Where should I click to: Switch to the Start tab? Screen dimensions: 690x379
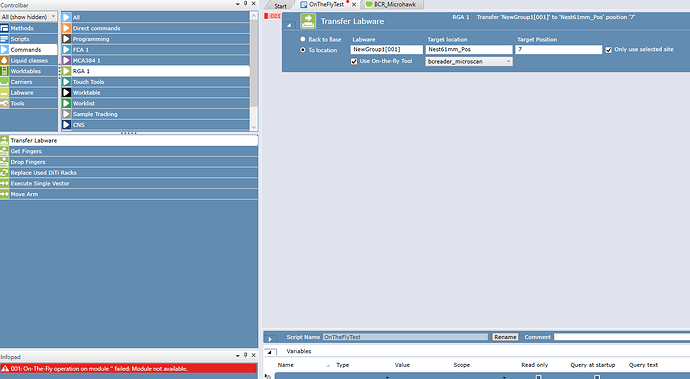(x=280, y=6)
